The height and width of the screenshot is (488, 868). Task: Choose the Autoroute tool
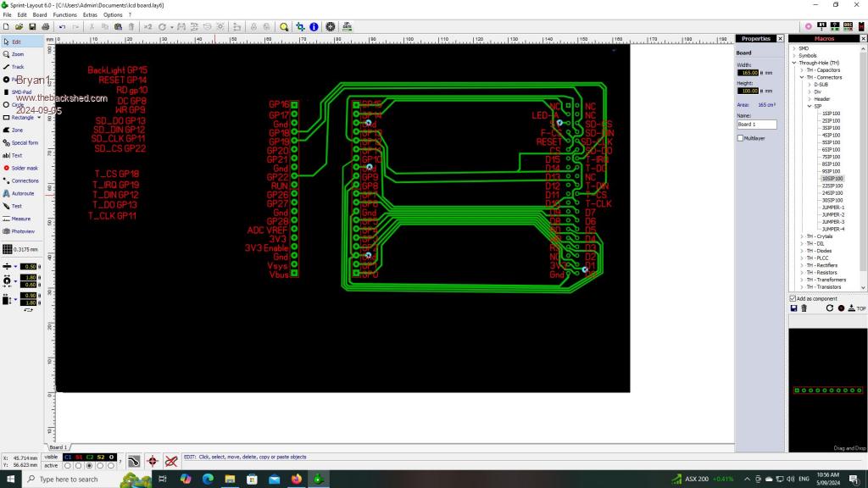click(22, 194)
